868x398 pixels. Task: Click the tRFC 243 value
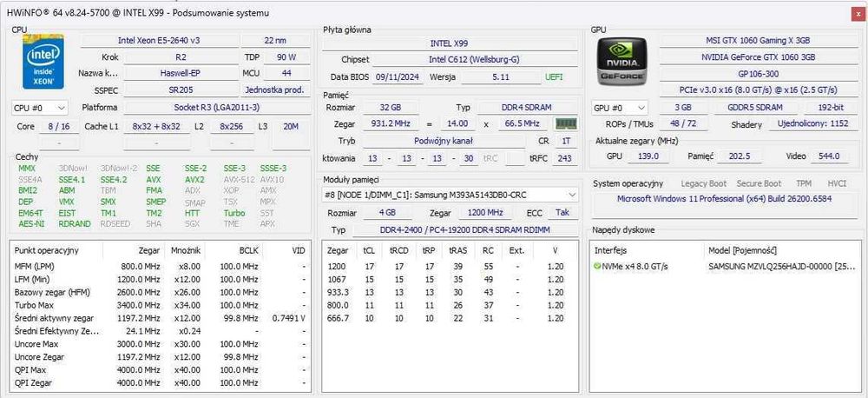565,158
